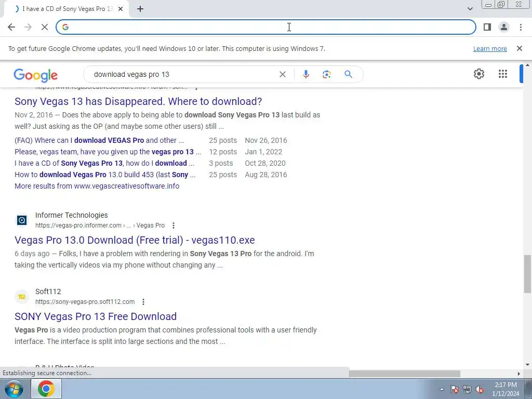Viewport: 532px width, 399px height.
Task: Open 'I have a CD of Sony Vegas Pro 13' link
Action: pyautogui.click(x=104, y=163)
